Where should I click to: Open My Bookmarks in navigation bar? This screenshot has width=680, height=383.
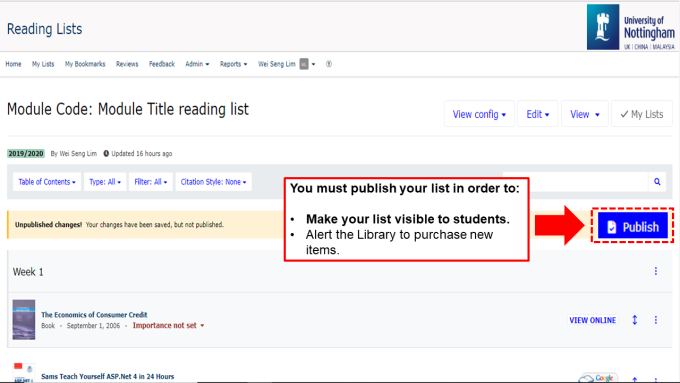(x=85, y=64)
